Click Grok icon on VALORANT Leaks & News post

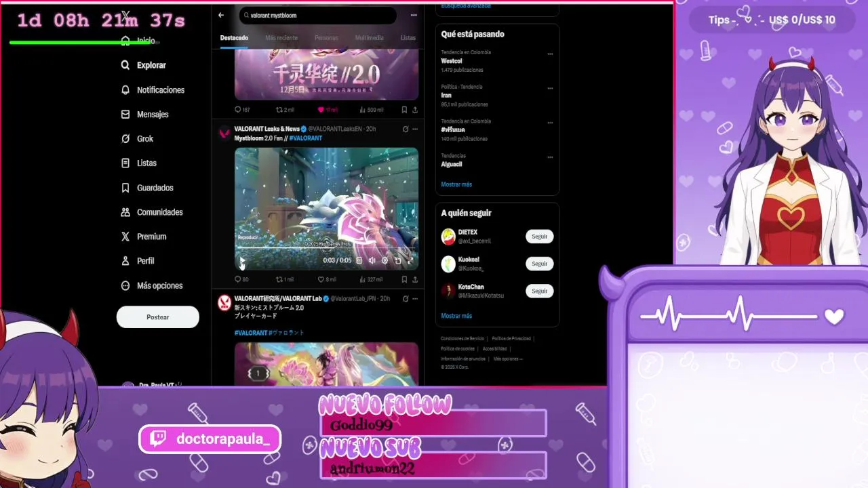click(x=406, y=129)
